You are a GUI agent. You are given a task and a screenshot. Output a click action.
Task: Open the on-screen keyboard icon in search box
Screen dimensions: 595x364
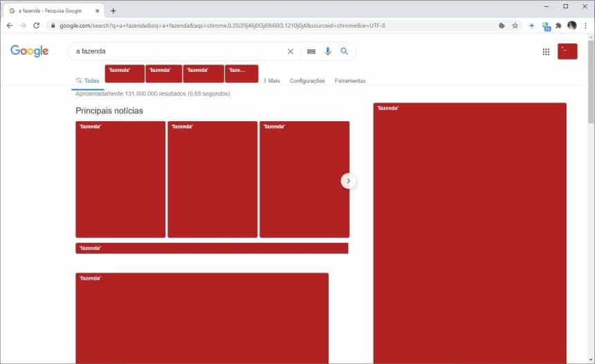[311, 51]
